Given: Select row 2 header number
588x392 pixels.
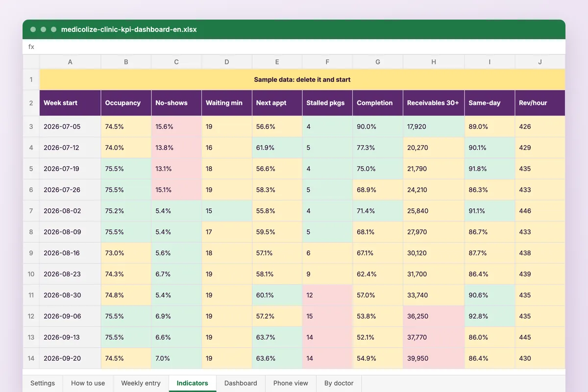Looking at the screenshot, I should [31, 103].
